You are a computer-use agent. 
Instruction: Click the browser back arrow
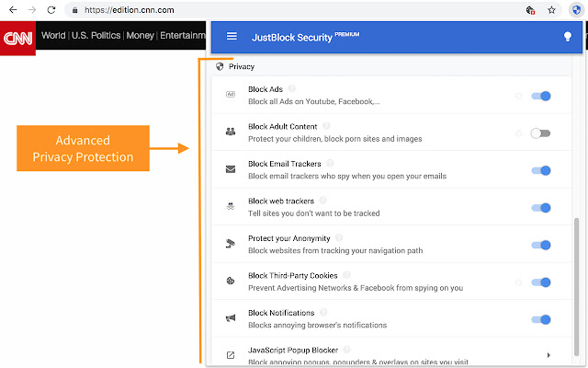coord(11,10)
